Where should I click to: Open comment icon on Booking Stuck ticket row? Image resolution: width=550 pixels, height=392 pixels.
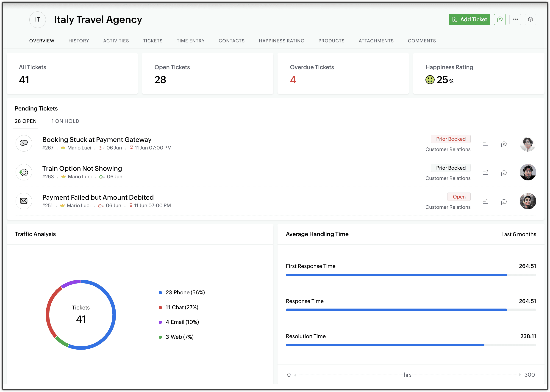click(504, 144)
